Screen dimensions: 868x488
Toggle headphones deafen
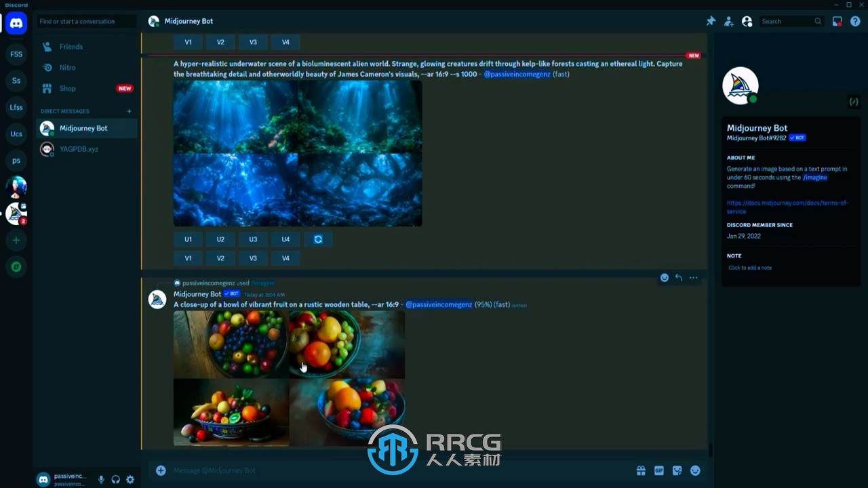[116, 480]
